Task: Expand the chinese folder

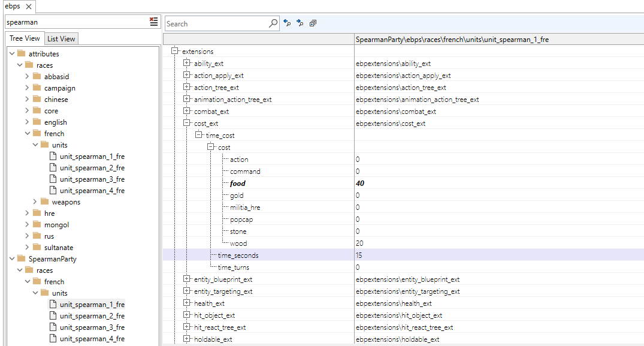Action: point(27,99)
